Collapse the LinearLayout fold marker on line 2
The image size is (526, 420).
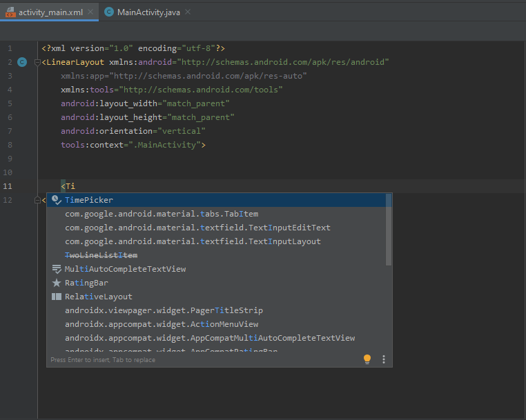(x=37, y=62)
